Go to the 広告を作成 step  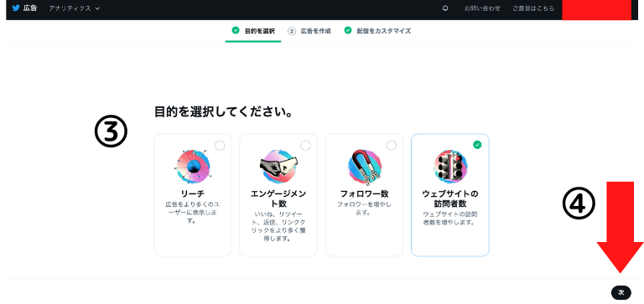click(309, 31)
